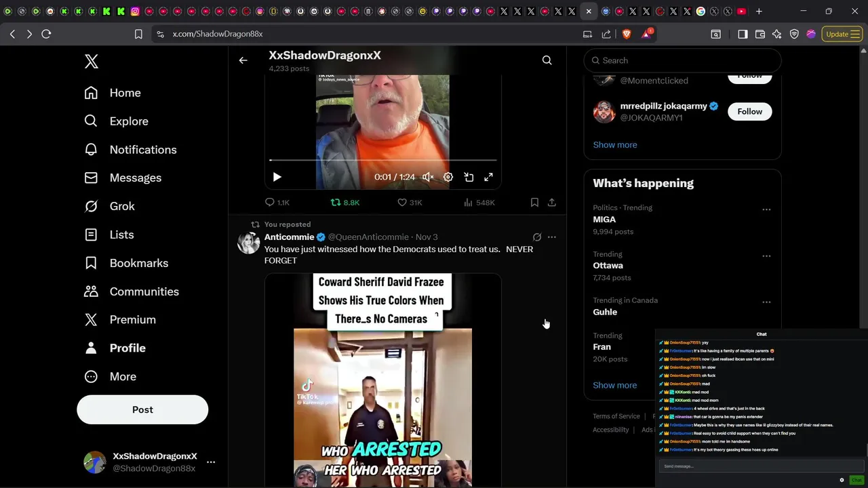Open Notifications in the sidebar
Viewport: 868px width, 488px height.
pyautogui.click(x=130, y=150)
